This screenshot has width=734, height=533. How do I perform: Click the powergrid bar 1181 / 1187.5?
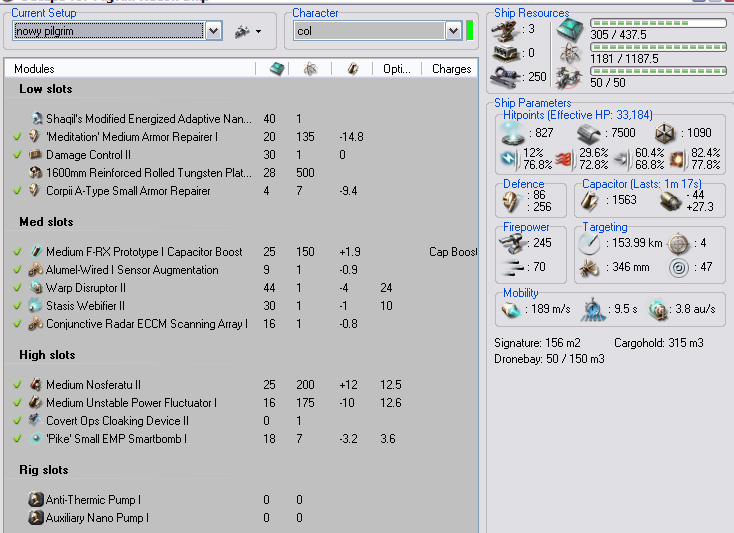(658, 47)
